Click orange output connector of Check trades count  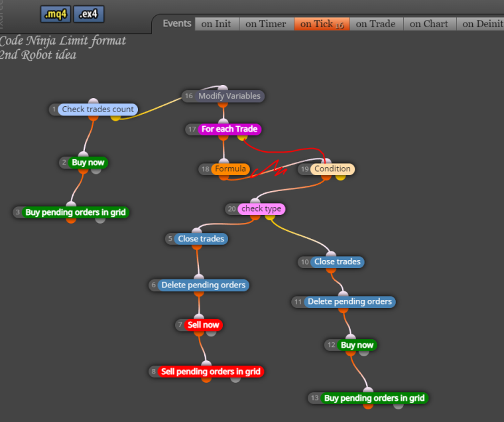click(x=94, y=117)
